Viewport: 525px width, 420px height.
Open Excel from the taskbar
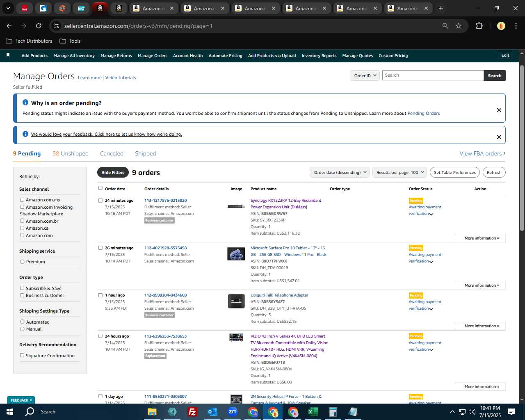313,412
